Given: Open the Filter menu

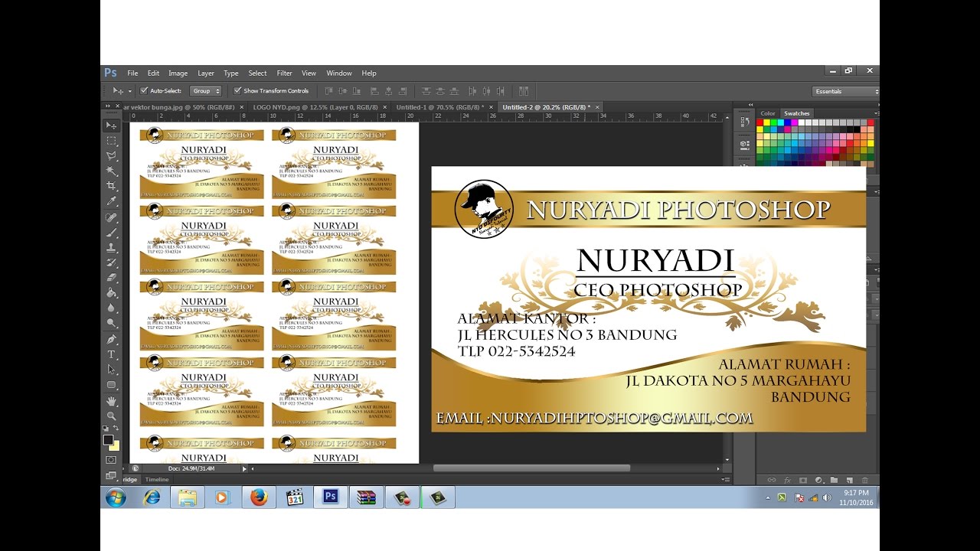Looking at the screenshot, I should tap(285, 73).
